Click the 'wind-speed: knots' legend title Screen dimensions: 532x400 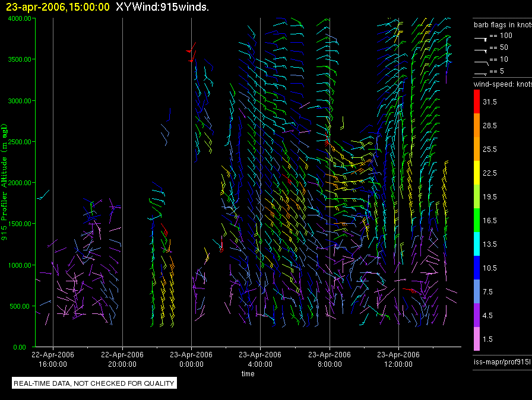[x=503, y=84]
